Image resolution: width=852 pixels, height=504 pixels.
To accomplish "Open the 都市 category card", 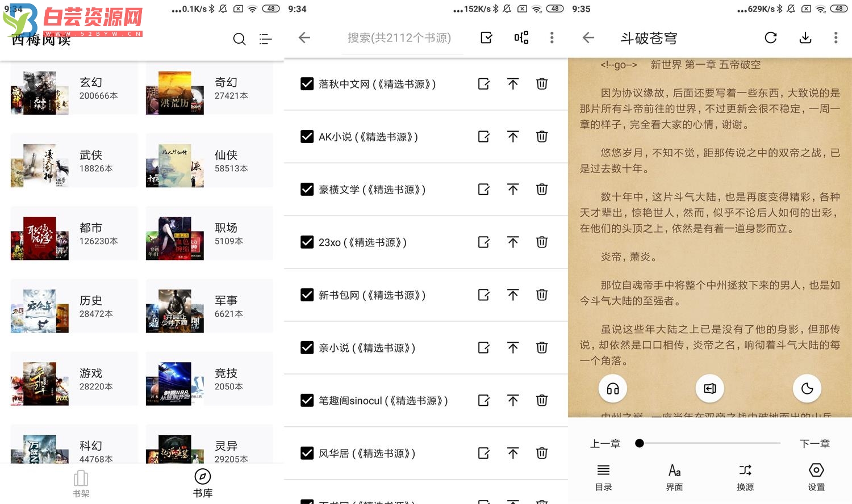I will click(x=74, y=233).
